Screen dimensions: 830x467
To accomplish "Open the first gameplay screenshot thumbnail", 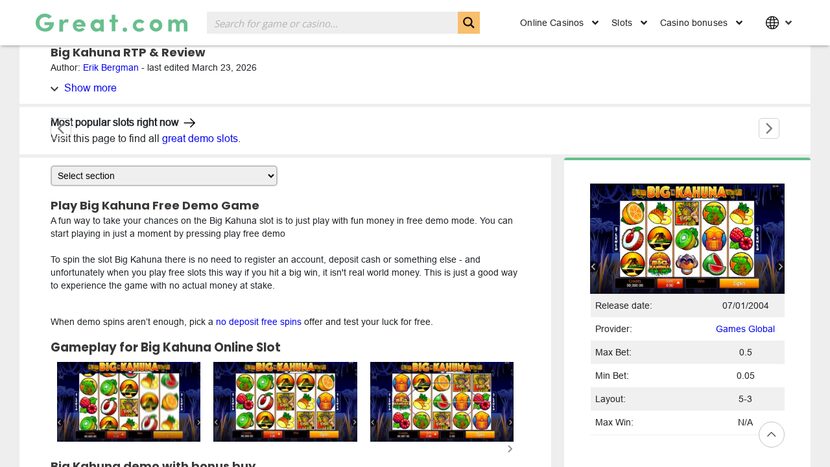I will [128, 401].
